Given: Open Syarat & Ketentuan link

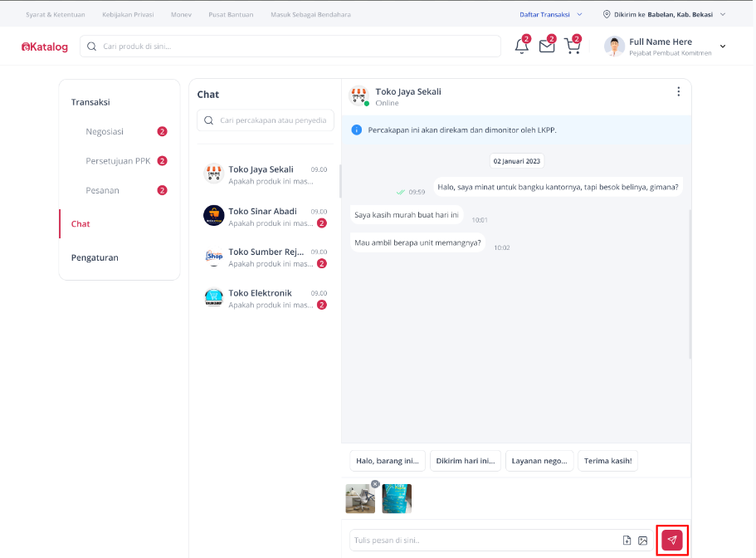Looking at the screenshot, I should [x=56, y=14].
